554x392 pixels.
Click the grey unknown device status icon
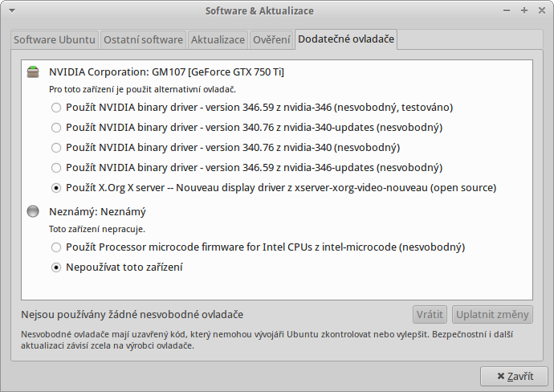tap(33, 211)
